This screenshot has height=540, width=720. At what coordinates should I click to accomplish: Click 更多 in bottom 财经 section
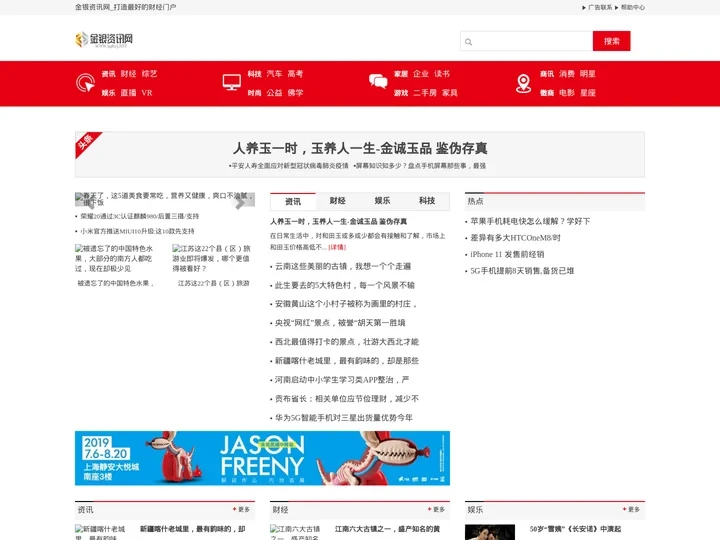tap(436, 509)
